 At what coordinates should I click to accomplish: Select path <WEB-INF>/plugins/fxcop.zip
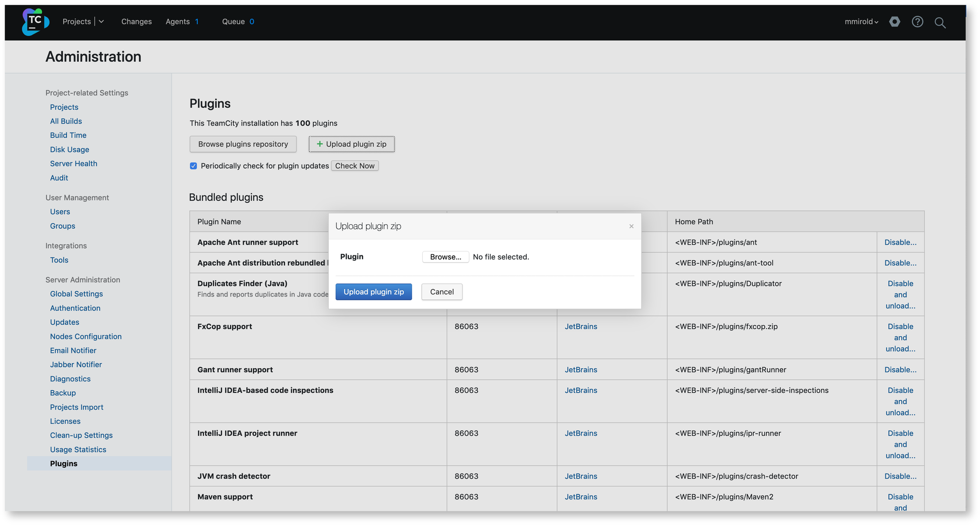(726, 327)
